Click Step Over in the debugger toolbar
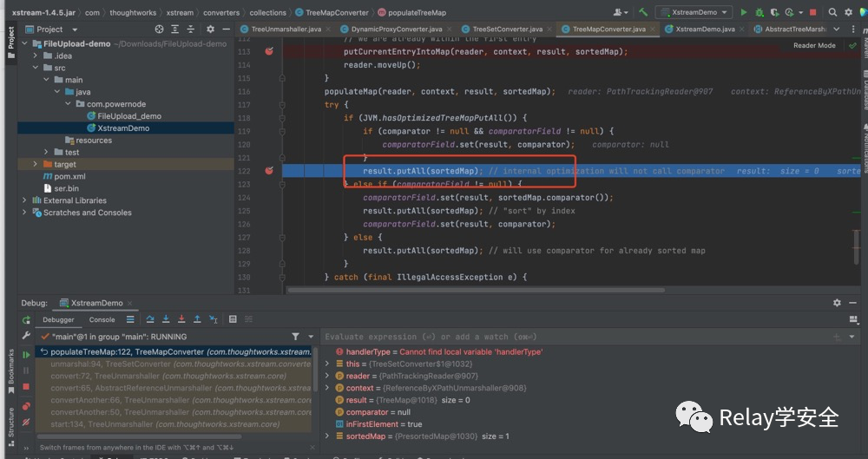The height and width of the screenshot is (459, 868). [x=150, y=319]
